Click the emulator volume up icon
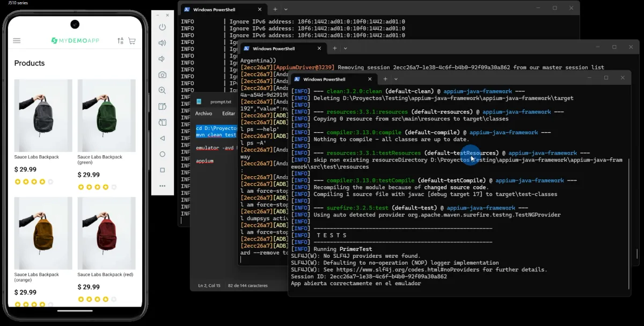Screen dimensions: 644x326 click(x=162, y=43)
